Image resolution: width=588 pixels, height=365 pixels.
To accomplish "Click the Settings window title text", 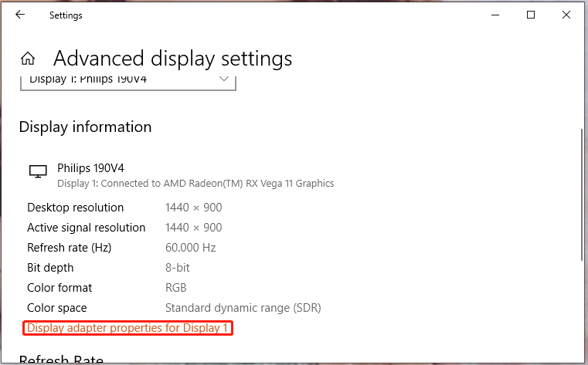I will click(x=66, y=15).
